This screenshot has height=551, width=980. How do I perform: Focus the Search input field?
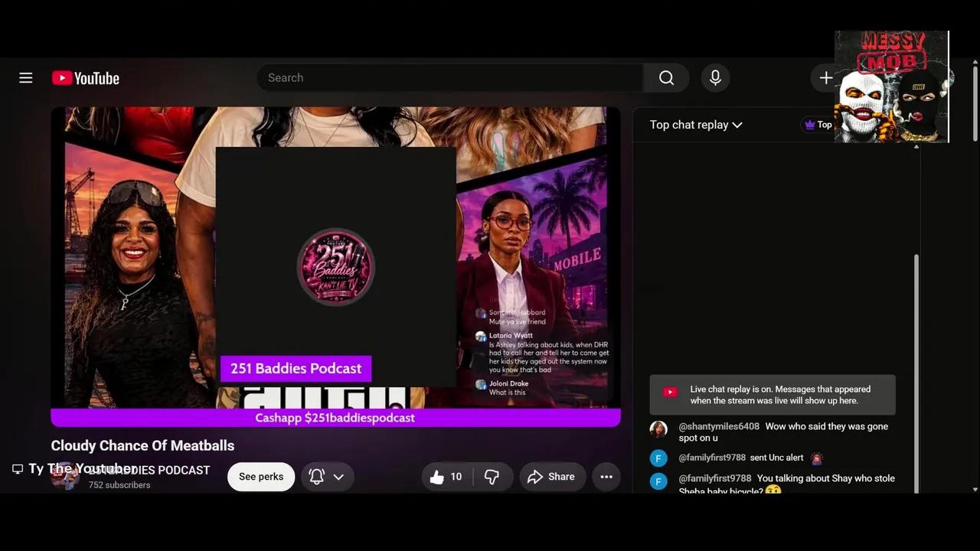[450, 78]
